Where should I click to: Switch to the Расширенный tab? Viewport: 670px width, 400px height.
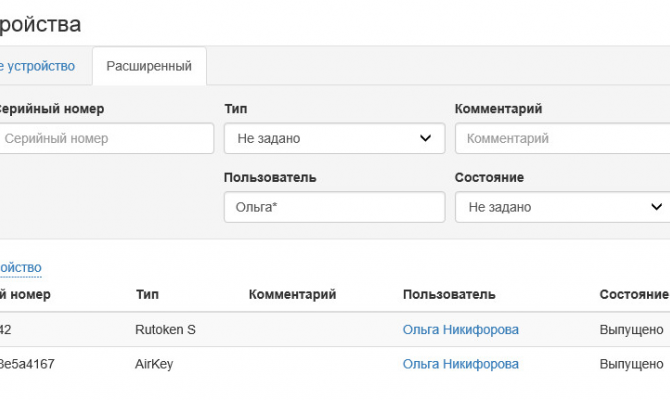tap(149, 66)
